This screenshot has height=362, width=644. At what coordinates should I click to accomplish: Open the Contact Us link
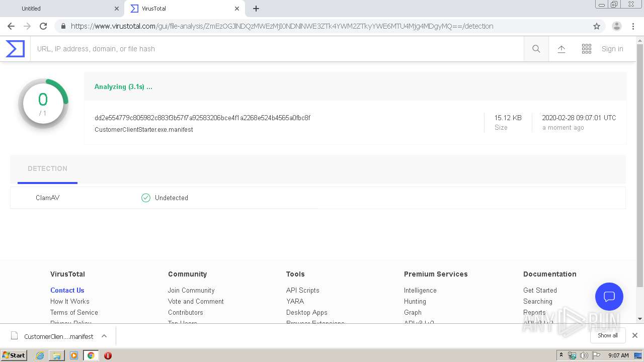[67, 291]
